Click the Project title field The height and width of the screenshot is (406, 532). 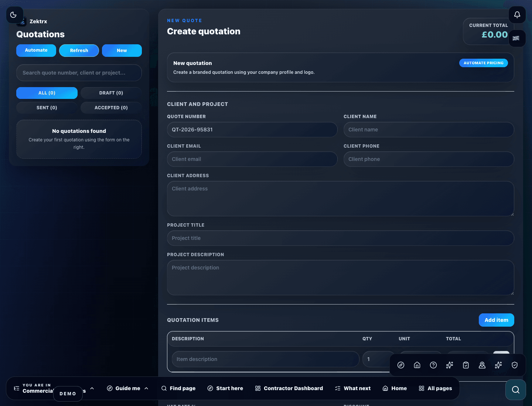click(341, 238)
